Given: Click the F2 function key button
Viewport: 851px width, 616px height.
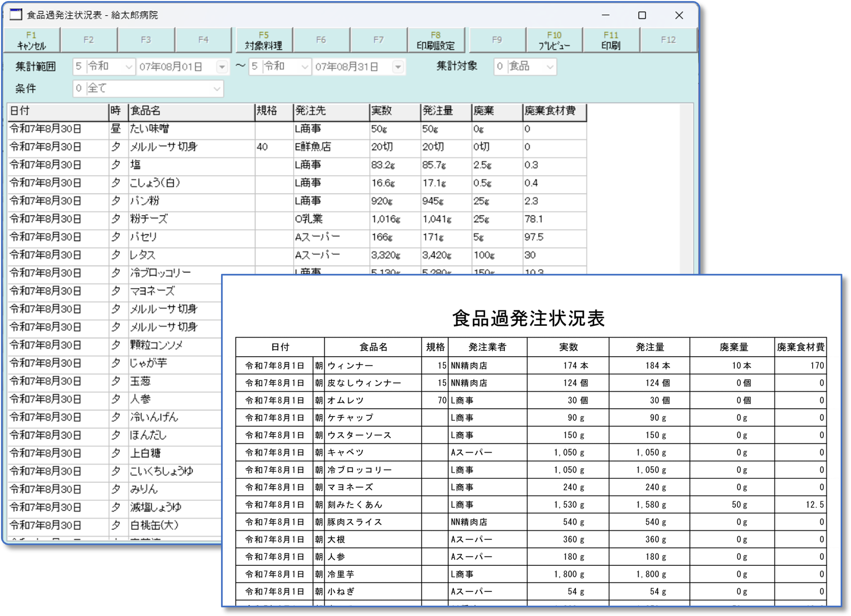Looking at the screenshot, I should (89, 39).
